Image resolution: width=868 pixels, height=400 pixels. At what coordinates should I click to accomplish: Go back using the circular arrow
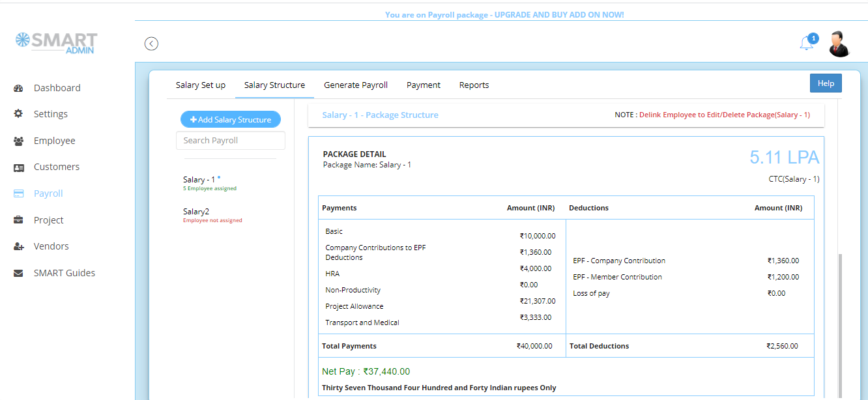coord(151,43)
